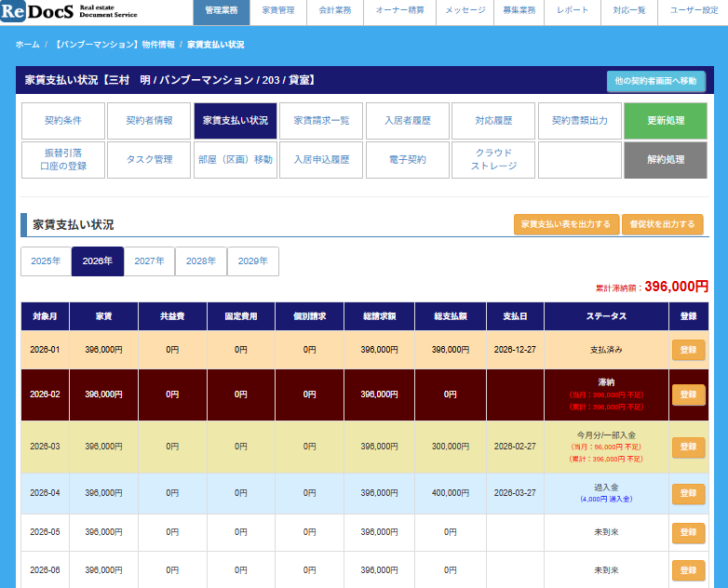Select the 2025年 year tab
The height and width of the screenshot is (588, 728).
pyautogui.click(x=46, y=261)
